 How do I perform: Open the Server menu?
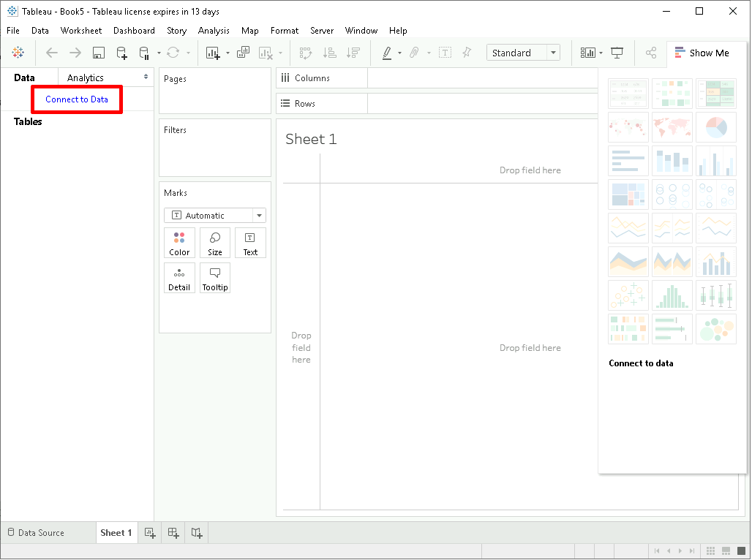[322, 31]
